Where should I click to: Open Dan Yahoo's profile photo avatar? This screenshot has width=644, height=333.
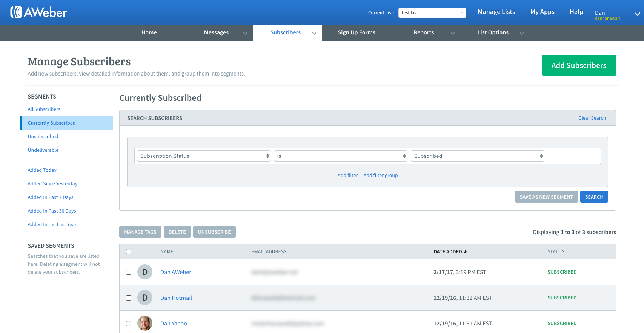(x=145, y=323)
